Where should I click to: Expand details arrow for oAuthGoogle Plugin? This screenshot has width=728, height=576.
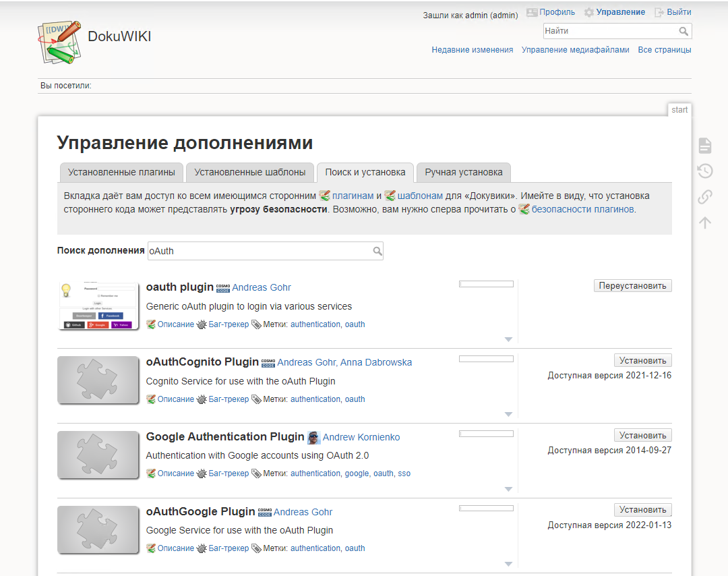click(508, 564)
